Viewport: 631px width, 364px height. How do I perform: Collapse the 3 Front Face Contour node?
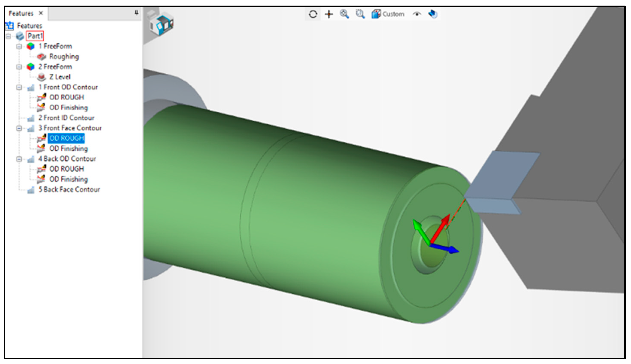pos(19,128)
